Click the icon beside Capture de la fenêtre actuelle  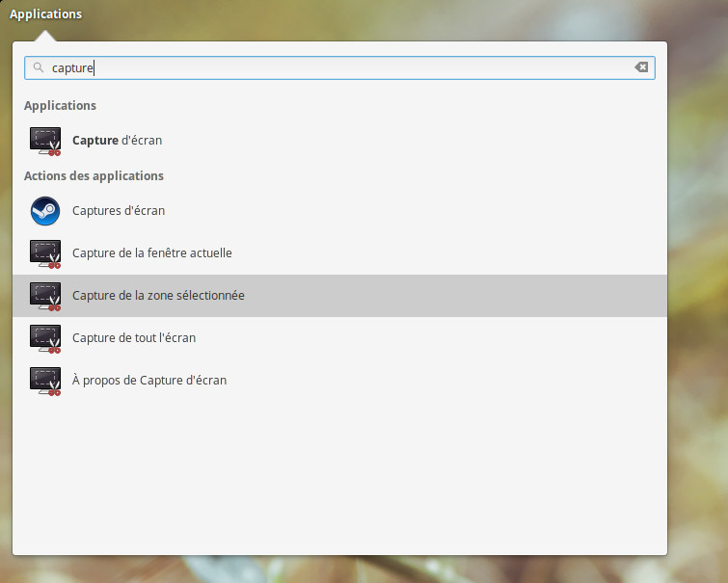click(45, 253)
